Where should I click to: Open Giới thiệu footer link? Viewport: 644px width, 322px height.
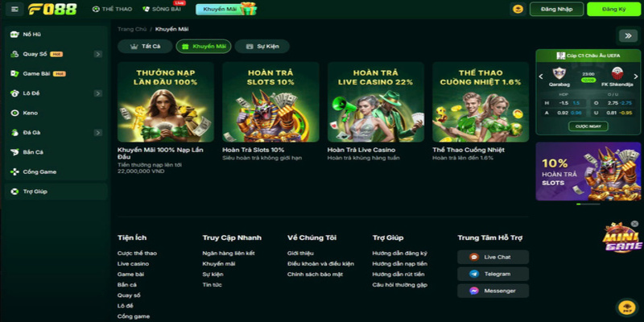click(300, 254)
